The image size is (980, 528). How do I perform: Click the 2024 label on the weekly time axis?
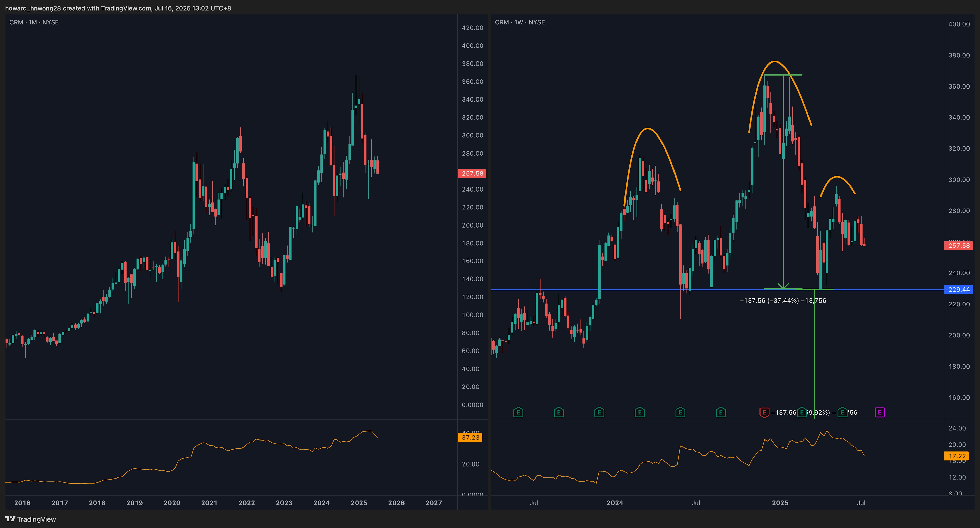[x=615, y=503]
